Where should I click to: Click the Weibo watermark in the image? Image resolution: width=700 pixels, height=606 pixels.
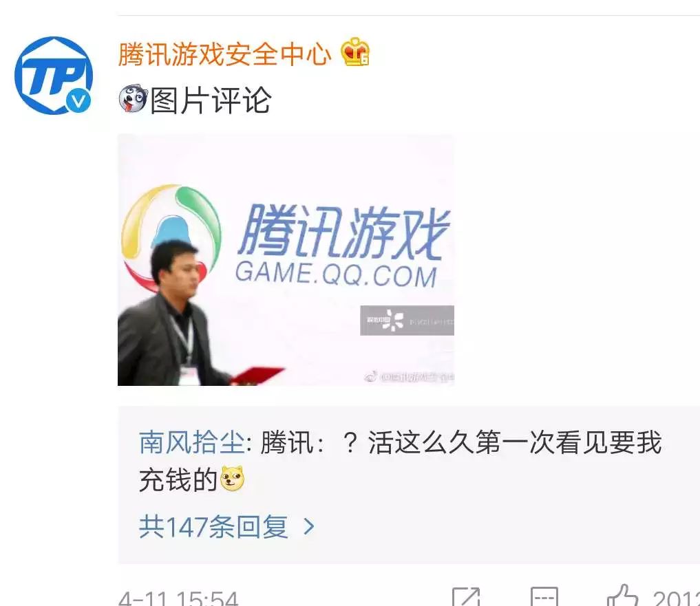pos(409,377)
